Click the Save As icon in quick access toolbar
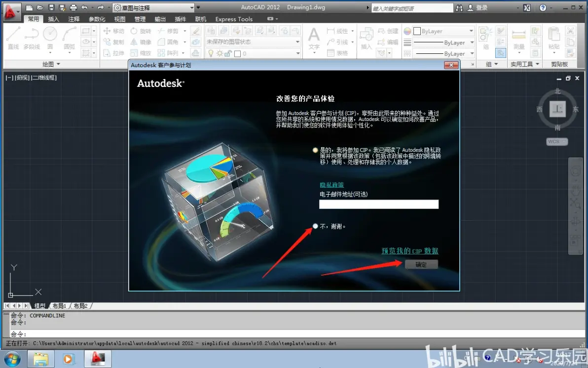Screen dimensions: 588x368 pos(62,7)
